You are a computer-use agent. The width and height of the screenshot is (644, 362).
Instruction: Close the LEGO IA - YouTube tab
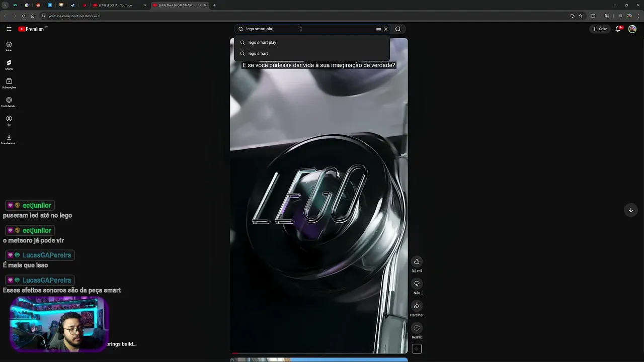(145, 5)
